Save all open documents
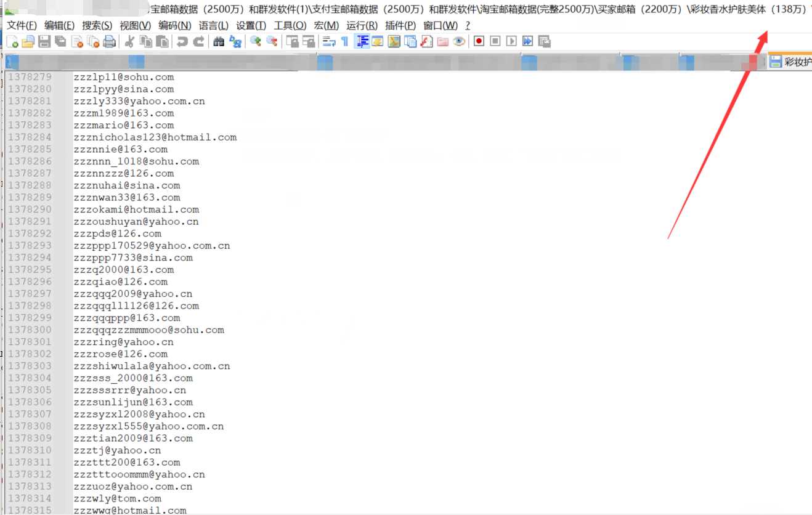Viewport: 812px width, 515px height. tap(60, 41)
